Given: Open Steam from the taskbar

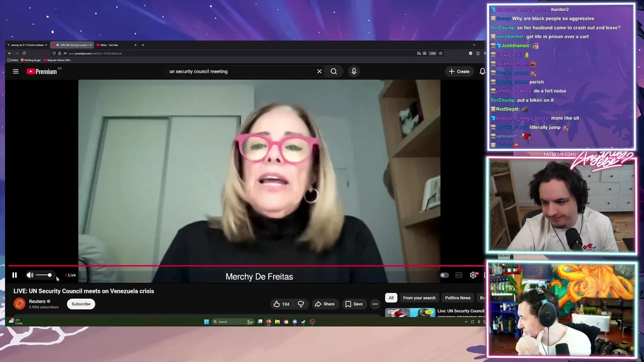Looking at the screenshot, I should (x=303, y=322).
